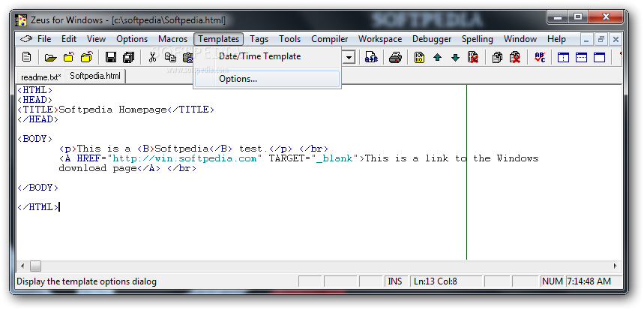Clear bookmarks with the red-crossed bookmark icon

(x=473, y=57)
